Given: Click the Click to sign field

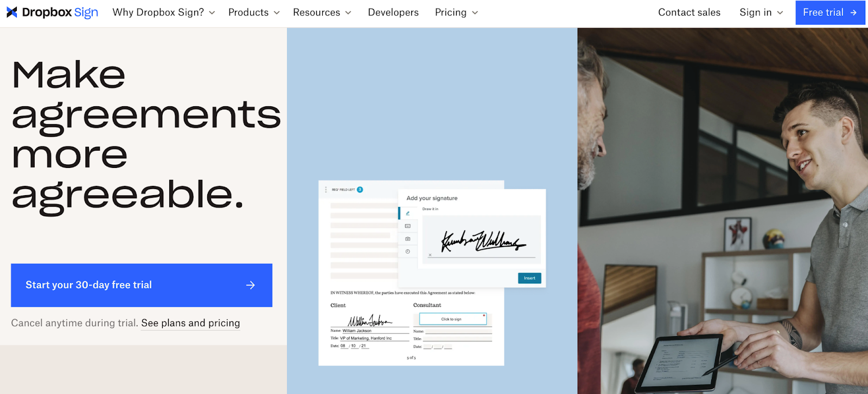Looking at the screenshot, I should tap(453, 319).
